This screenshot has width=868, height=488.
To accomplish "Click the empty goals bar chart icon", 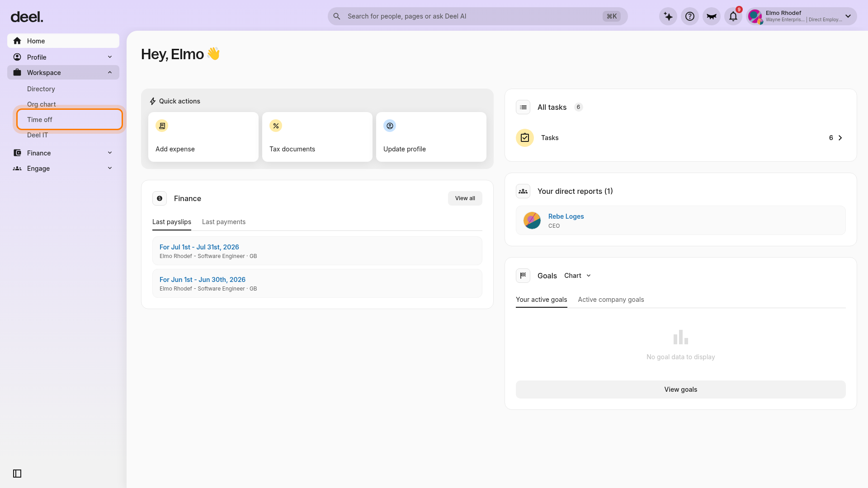I will (681, 337).
